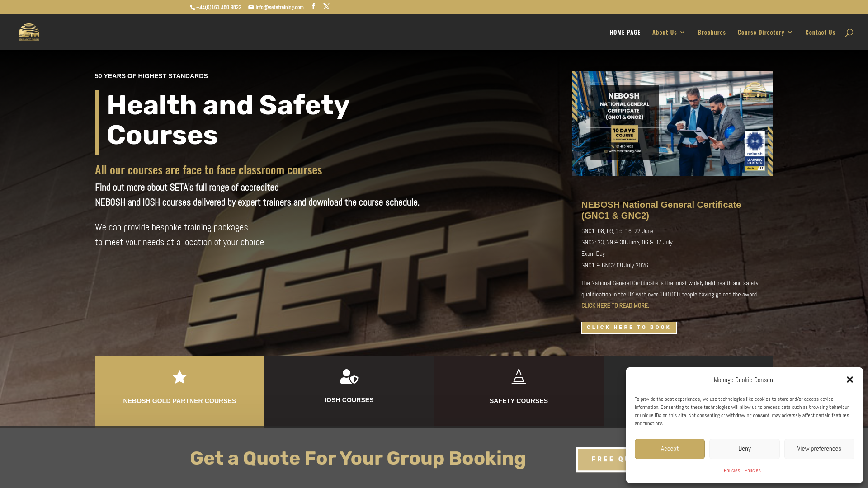Expand the Course Directory dropdown arrow
The image size is (868, 488).
click(x=790, y=32)
